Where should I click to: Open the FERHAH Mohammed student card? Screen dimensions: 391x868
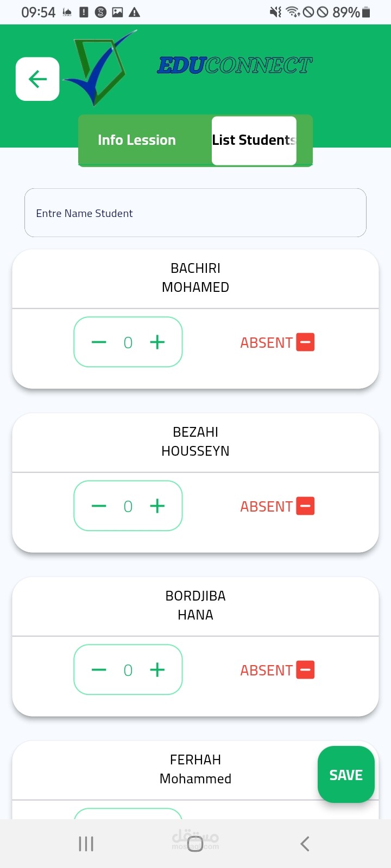[x=195, y=769]
